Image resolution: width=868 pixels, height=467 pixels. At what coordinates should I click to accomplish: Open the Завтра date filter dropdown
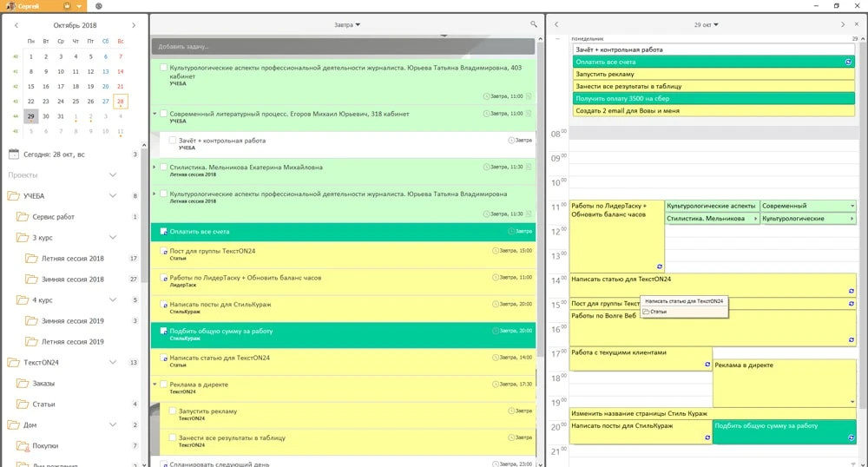[347, 25]
